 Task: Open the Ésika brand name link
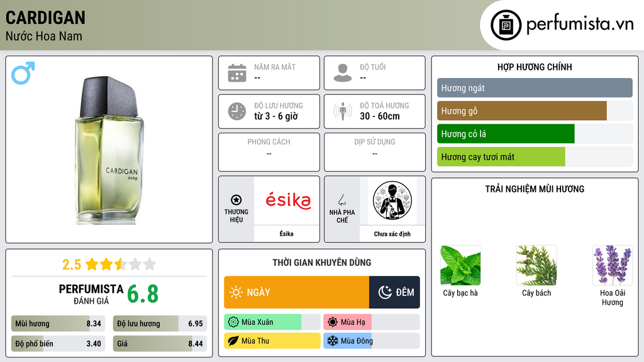point(286,234)
